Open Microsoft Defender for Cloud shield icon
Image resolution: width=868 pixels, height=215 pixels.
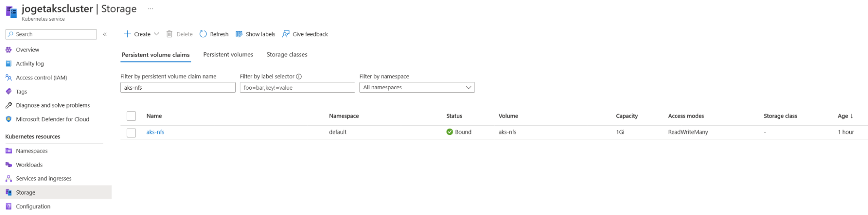click(9, 119)
